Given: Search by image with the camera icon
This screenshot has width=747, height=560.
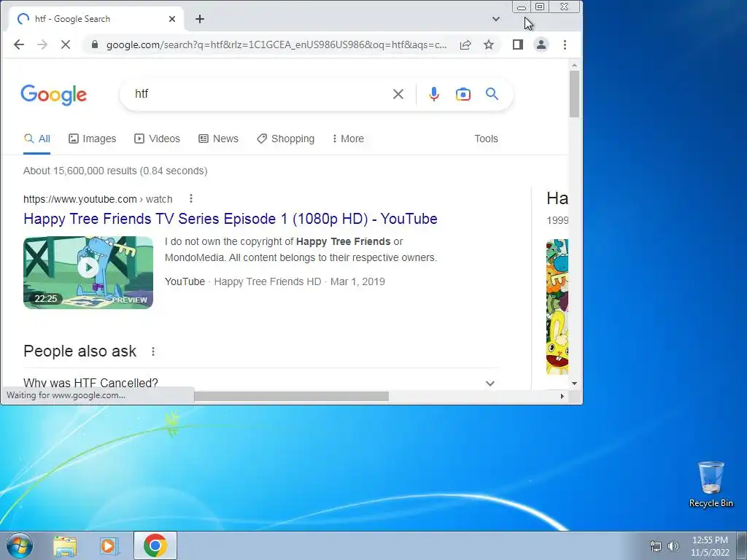Looking at the screenshot, I should [x=463, y=94].
